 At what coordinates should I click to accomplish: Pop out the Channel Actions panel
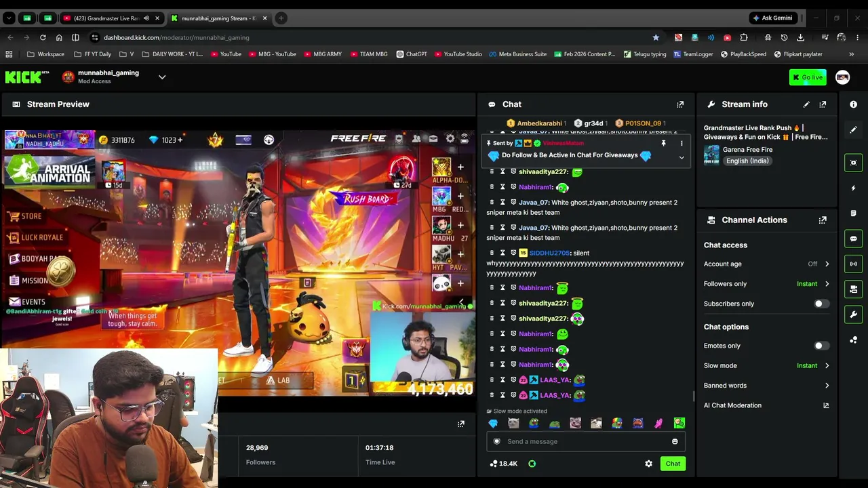click(x=823, y=220)
